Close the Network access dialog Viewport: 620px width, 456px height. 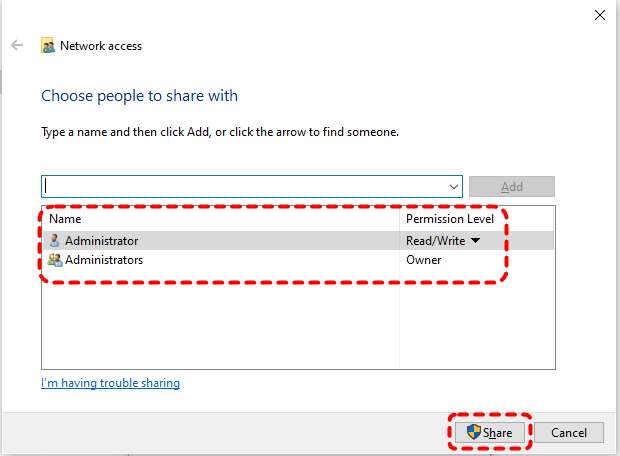pyautogui.click(x=599, y=15)
